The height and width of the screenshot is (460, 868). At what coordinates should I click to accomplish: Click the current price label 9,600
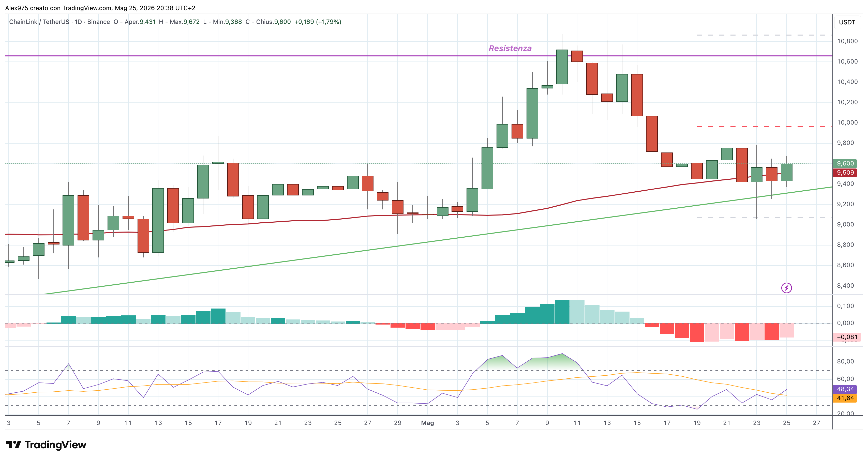(845, 164)
